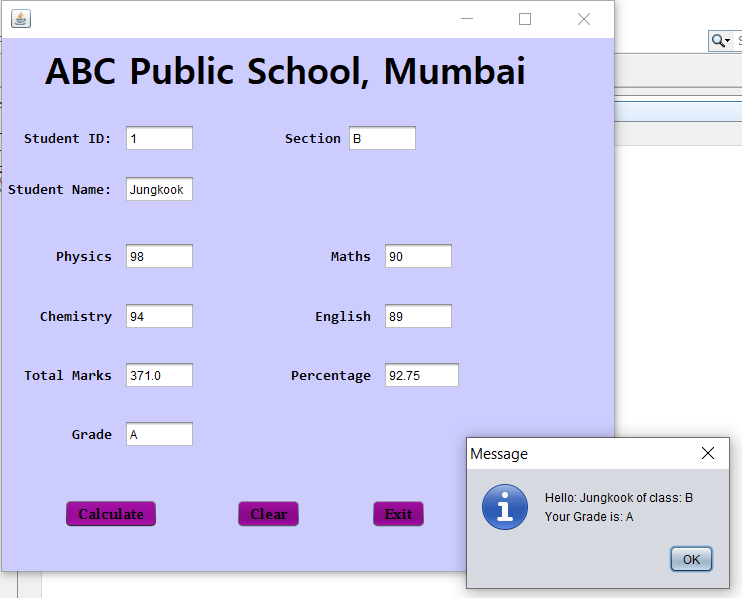
Task: Click the 'Student Name:' label
Action: [60, 190]
